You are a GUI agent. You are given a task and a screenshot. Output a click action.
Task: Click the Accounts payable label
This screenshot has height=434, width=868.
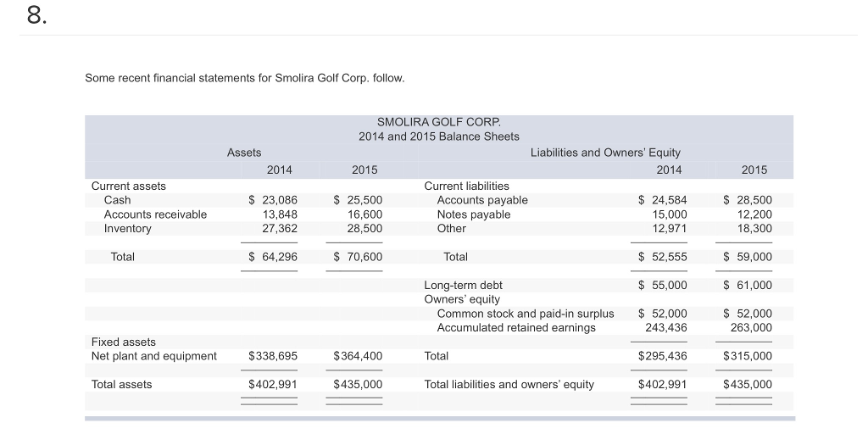pyautogui.click(x=482, y=200)
